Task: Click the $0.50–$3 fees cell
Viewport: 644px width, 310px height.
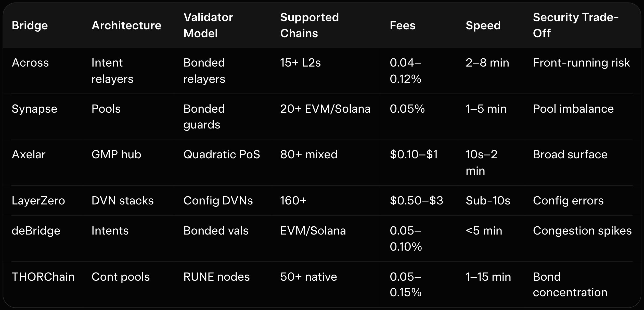Action: 416,201
